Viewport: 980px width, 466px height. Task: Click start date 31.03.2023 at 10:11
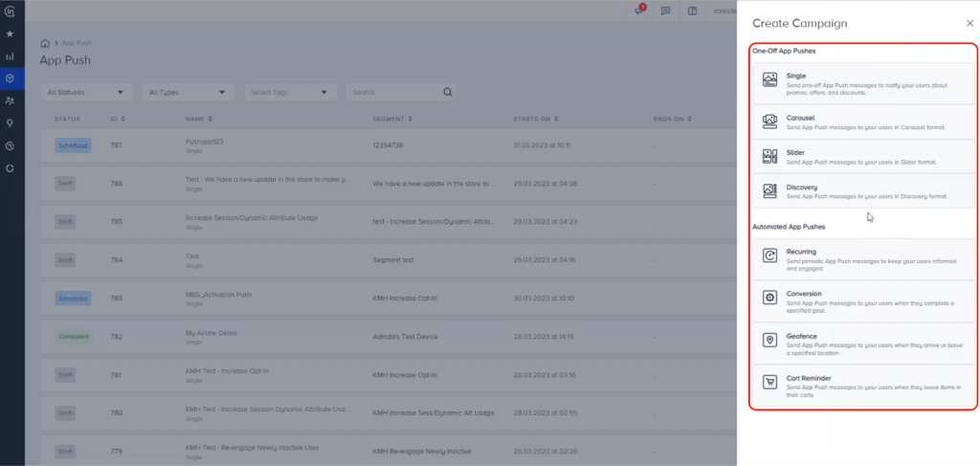click(542, 145)
